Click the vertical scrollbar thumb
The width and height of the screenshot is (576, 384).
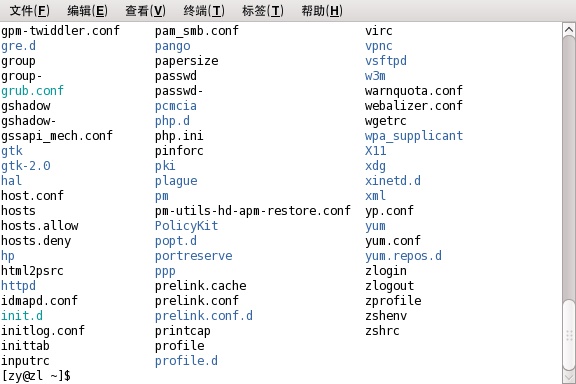click(x=569, y=335)
